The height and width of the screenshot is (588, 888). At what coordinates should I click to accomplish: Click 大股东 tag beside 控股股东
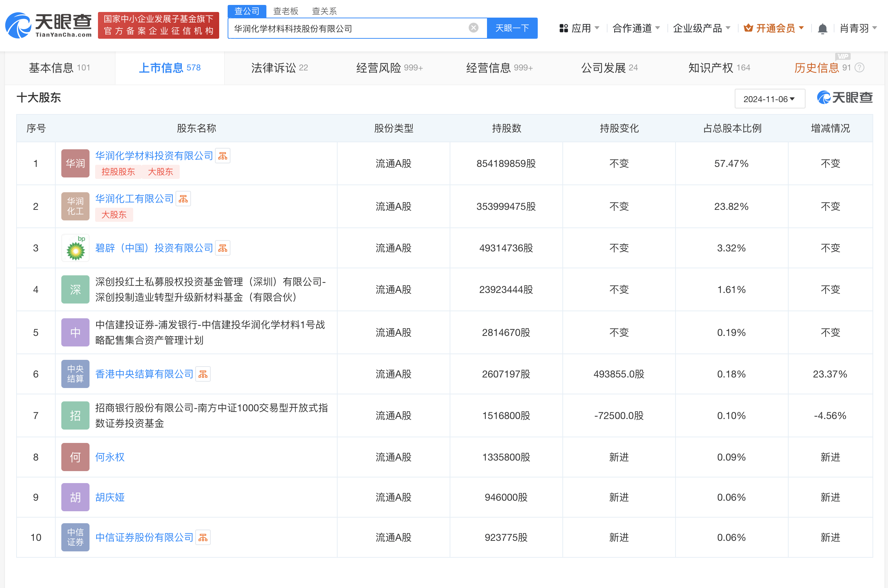[x=161, y=172]
